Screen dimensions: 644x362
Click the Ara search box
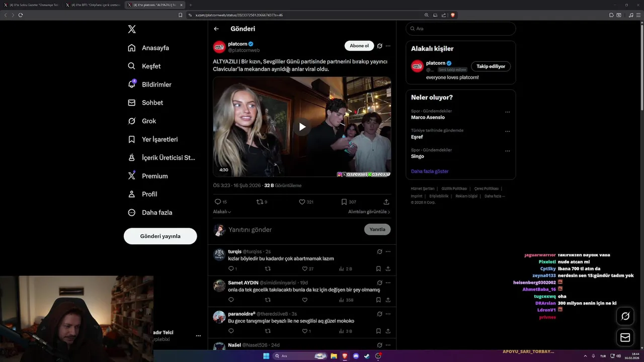click(460, 29)
